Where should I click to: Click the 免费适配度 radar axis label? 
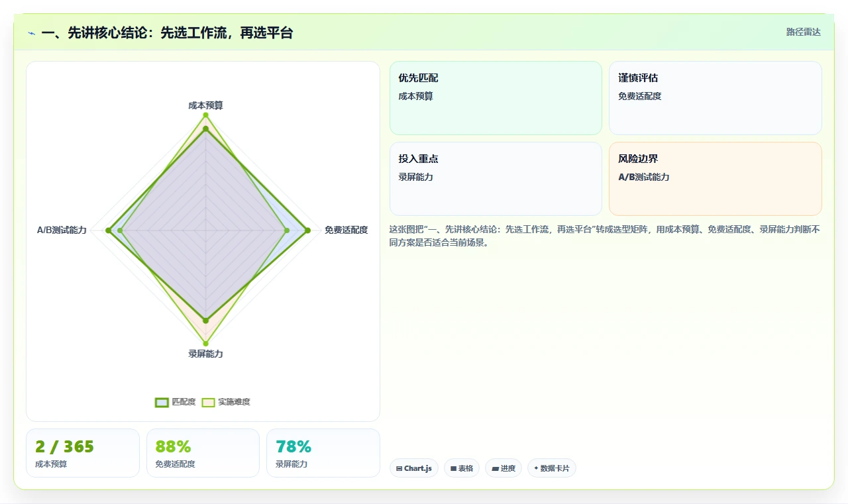click(346, 230)
